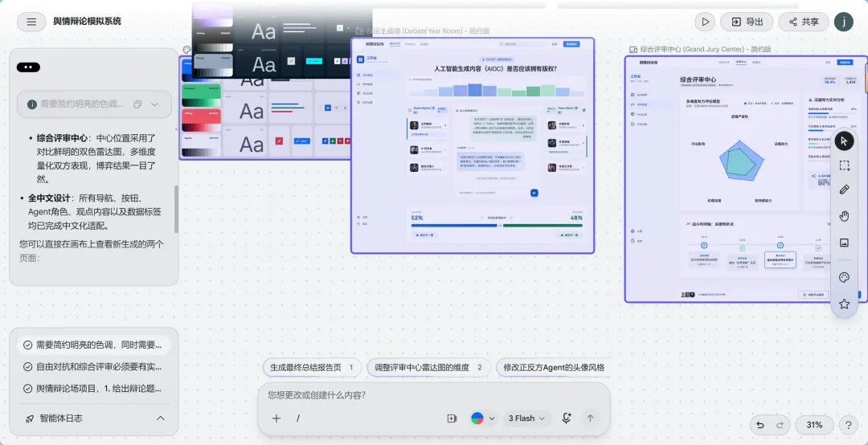The height and width of the screenshot is (445, 868).
Task: Open the palette theme tool
Action: pos(844,277)
